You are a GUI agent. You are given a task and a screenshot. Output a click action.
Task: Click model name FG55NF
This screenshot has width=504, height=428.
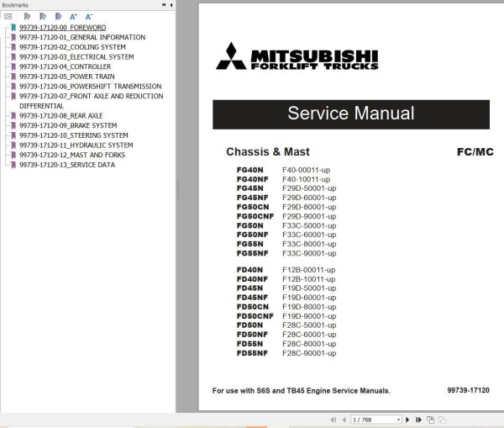coord(252,253)
